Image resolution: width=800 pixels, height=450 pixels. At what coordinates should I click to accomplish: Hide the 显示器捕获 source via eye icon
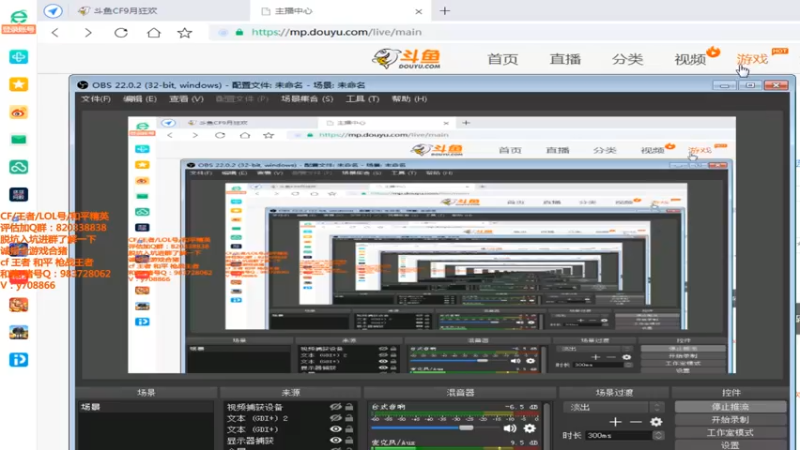(x=335, y=440)
